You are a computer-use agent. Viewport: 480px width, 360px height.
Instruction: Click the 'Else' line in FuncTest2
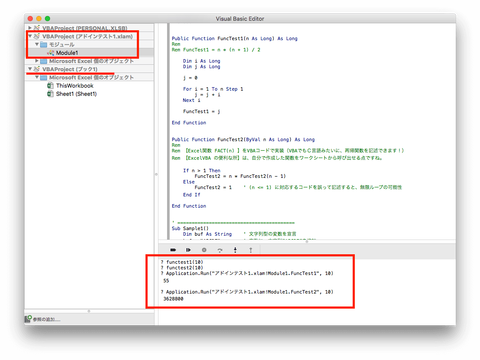click(x=189, y=182)
